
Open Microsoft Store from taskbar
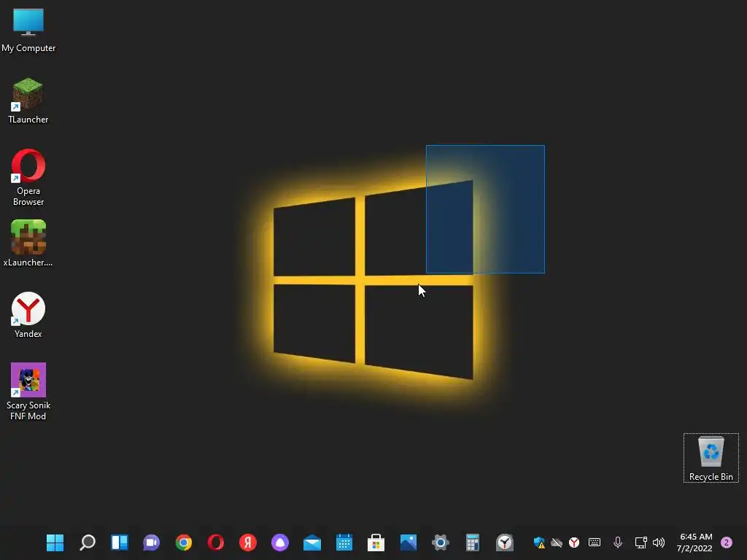coord(376,542)
